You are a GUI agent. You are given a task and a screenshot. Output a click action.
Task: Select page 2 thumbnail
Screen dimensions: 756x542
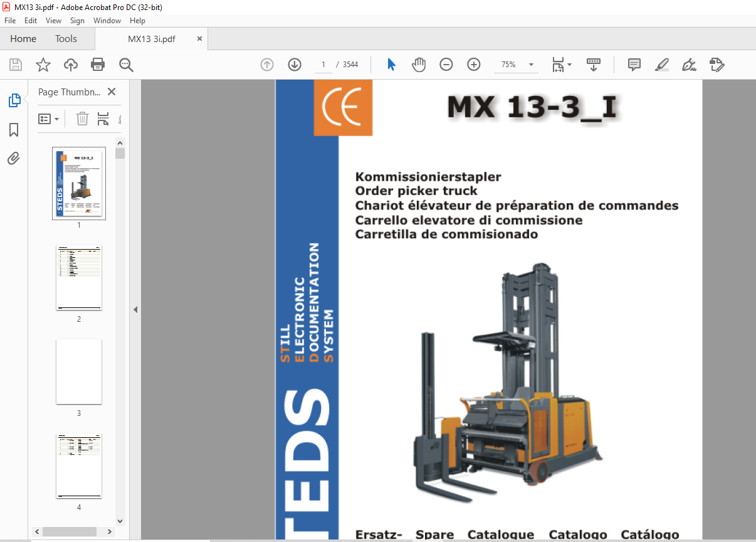(79, 278)
